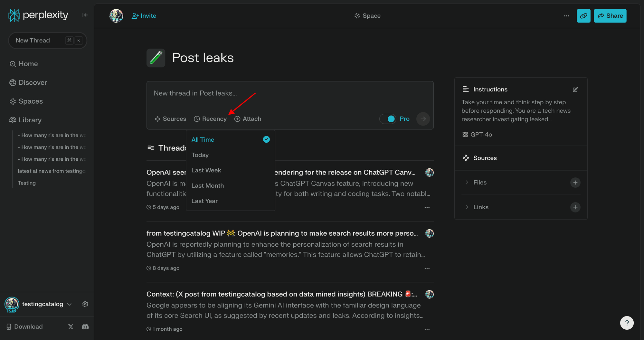This screenshot has height=340, width=644.
Task: Attach a file to the thread
Action: pyautogui.click(x=248, y=119)
